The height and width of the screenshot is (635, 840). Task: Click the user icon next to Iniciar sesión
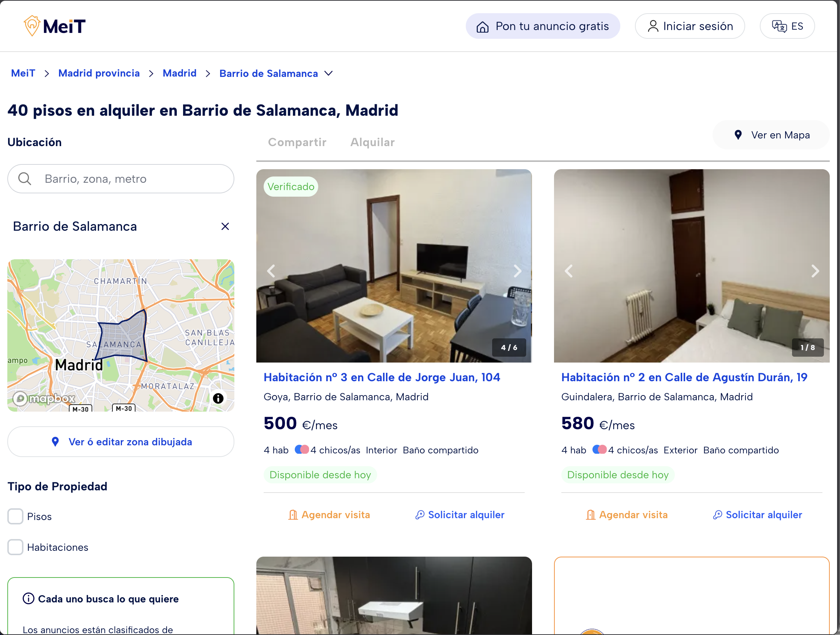[x=653, y=26]
